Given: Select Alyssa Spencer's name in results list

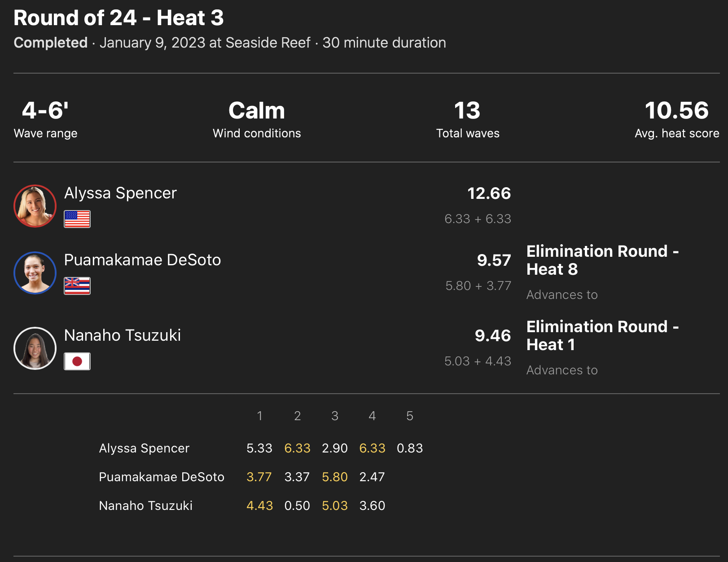Looking at the screenshot, I should tap(120, 193).
